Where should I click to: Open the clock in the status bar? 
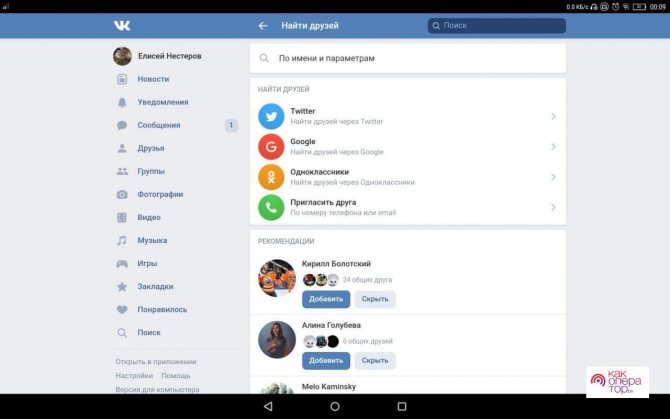click(658, 7)
